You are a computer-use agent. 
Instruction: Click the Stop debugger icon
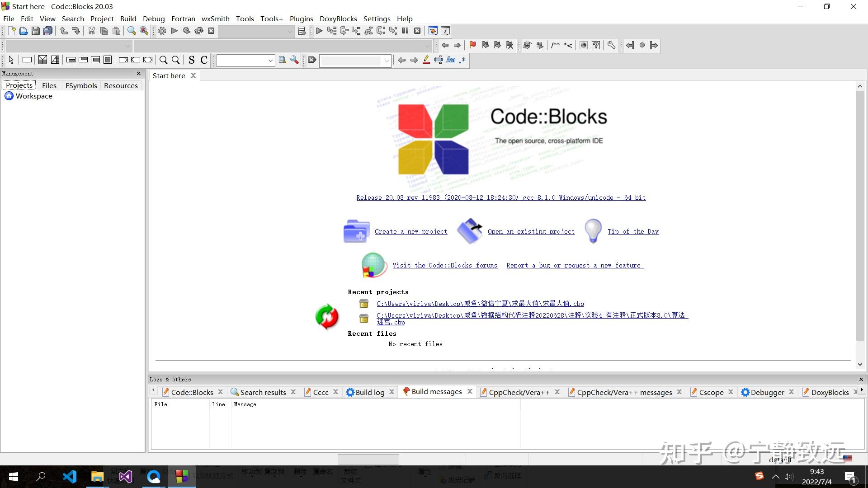pyautogui.click(x=417, y=31)
